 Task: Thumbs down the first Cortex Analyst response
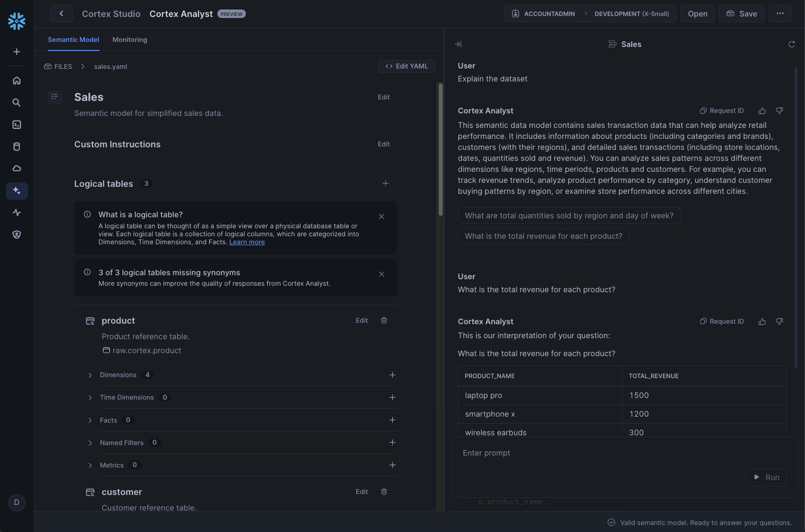(x=780, y=111)
